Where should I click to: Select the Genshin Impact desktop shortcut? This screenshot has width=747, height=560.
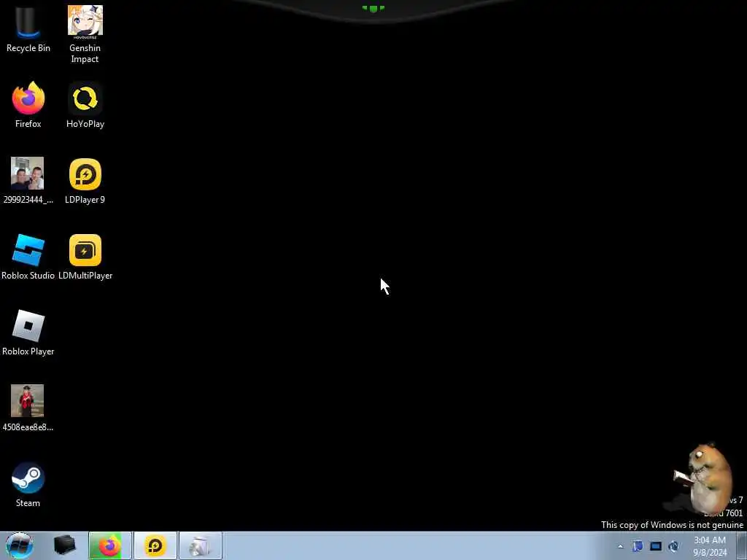click(85, 34)
